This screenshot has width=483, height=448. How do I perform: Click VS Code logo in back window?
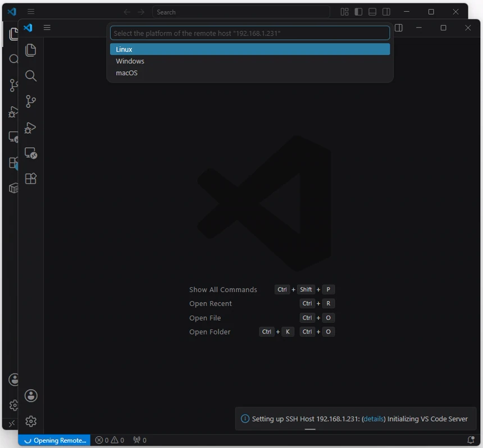pos(12,12)
